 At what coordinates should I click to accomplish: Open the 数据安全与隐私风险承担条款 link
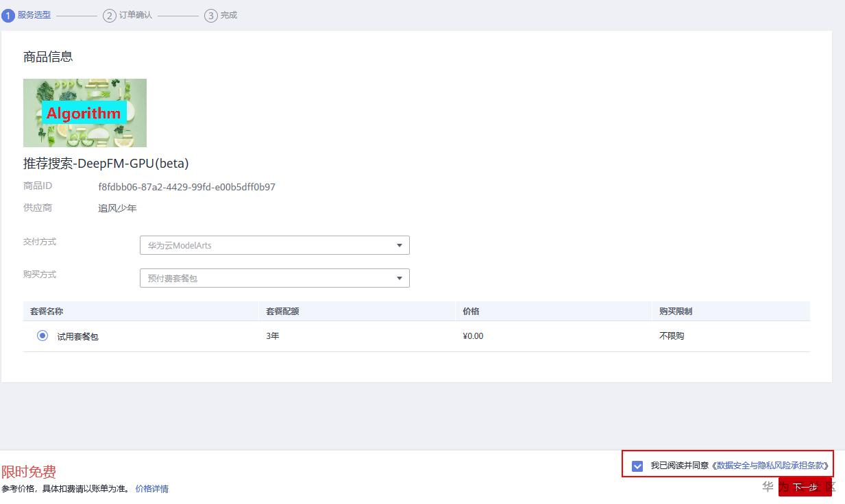pos(772,466)
